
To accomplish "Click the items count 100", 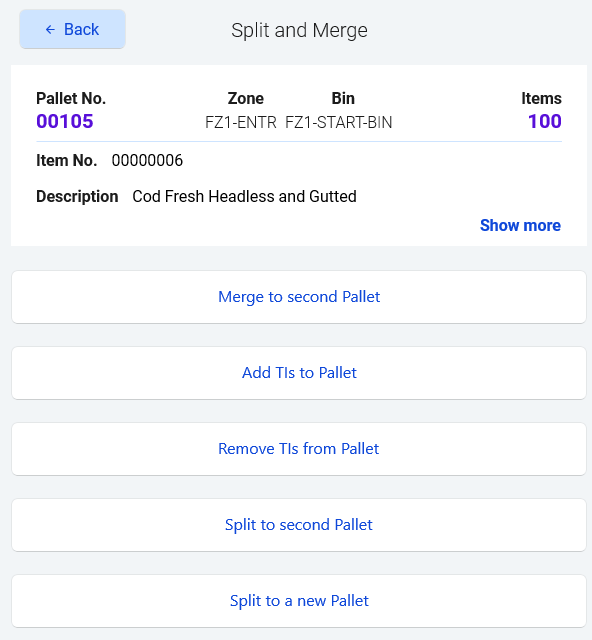I will (x=545, y=121).
